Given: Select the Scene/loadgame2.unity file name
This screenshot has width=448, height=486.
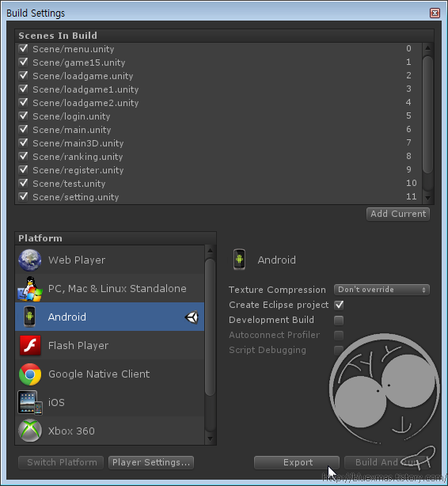Looking at the screenshot, I should [x=85, y=103].
